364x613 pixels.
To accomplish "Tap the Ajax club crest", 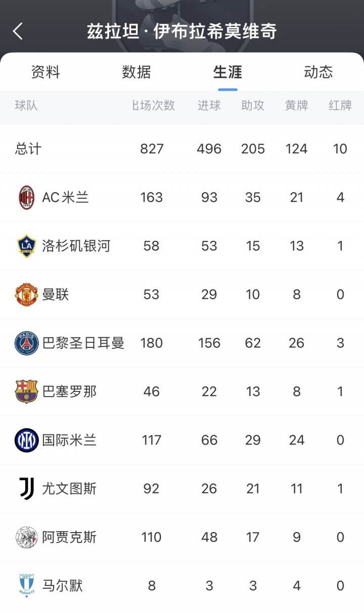I will click(26, 537).
